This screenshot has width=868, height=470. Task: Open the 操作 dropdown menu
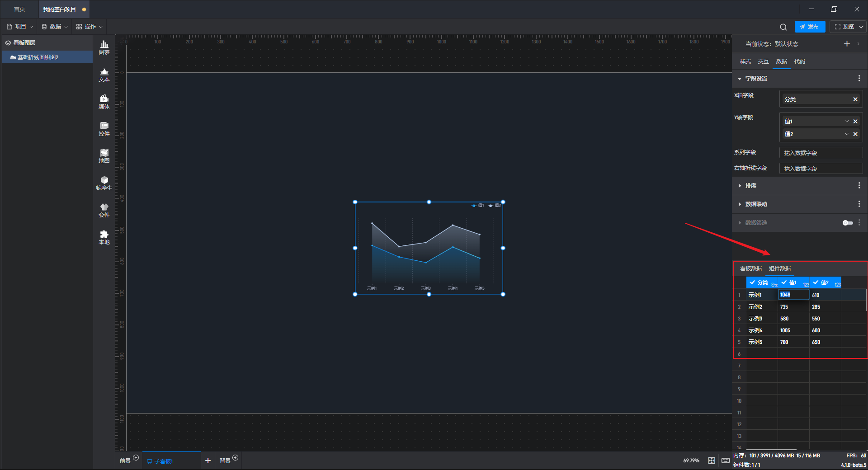[x=90, y=27]
